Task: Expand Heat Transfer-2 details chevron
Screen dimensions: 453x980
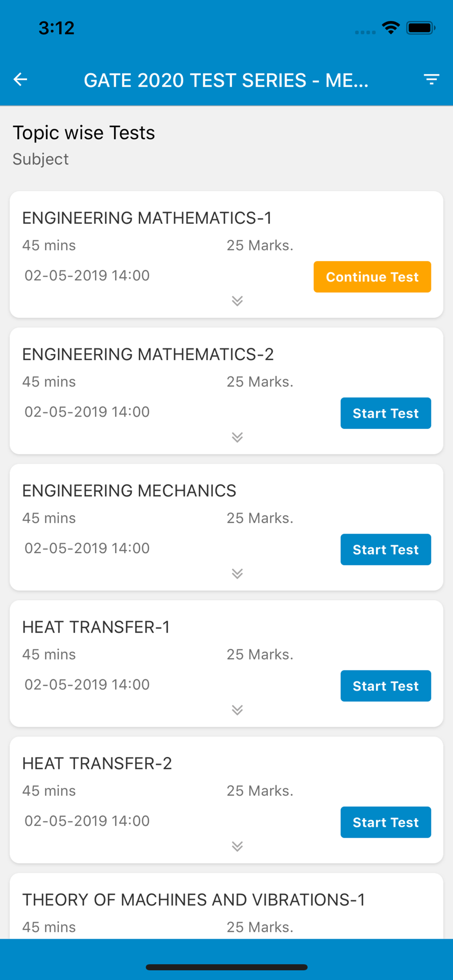Action: 237,846
